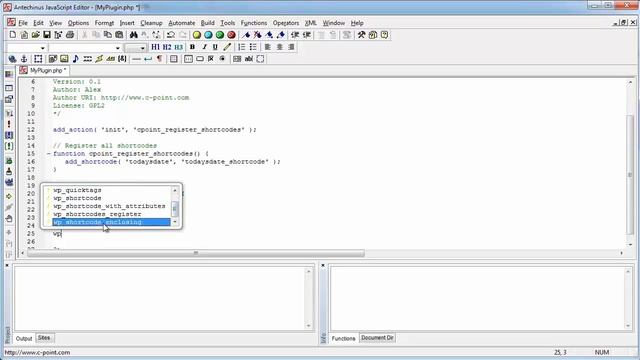Screen dimensions: 640x360
Task: Toggle underline formatting
Action: [x=215, y=47]
